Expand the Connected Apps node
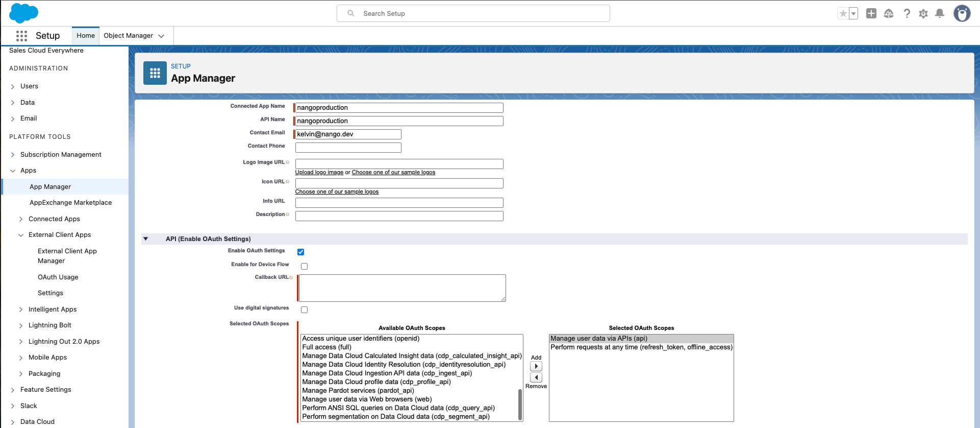Screen dimensions: 980x428 pos(21,219)
